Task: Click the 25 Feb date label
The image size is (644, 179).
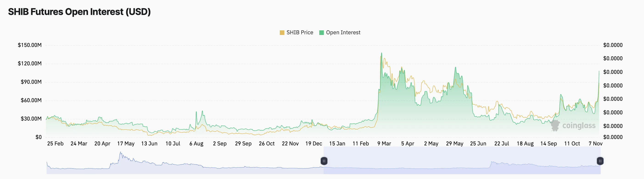Action: pos(55,144)
